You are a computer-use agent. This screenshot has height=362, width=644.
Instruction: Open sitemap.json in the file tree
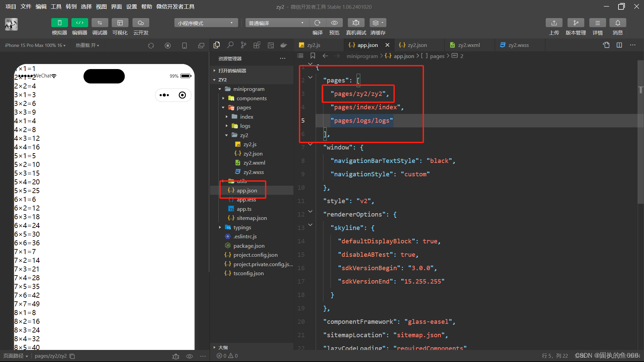click(252, 218)
